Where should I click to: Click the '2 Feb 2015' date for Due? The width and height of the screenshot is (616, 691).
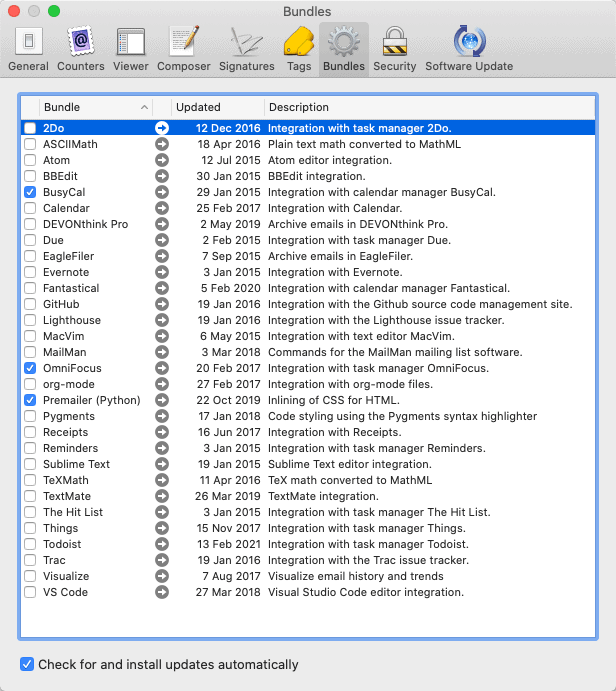pos(231,240)
